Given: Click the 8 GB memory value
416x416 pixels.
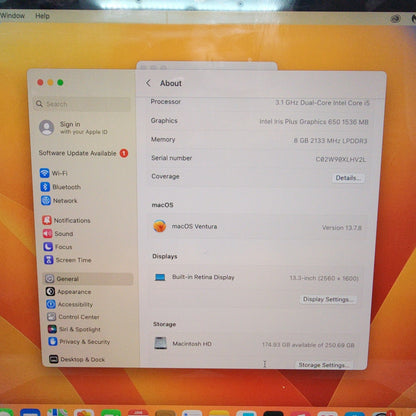Looking at the screenshot, I should click(x=330, y=141).
